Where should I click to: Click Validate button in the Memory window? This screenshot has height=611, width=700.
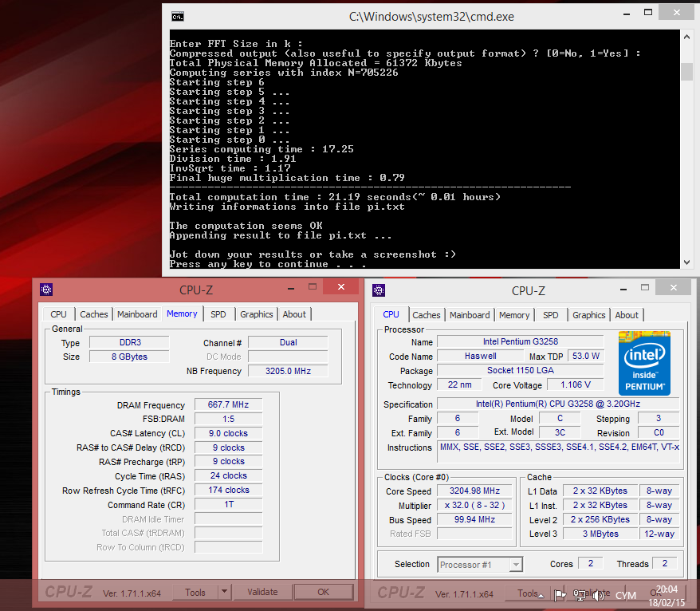(262, 592)
